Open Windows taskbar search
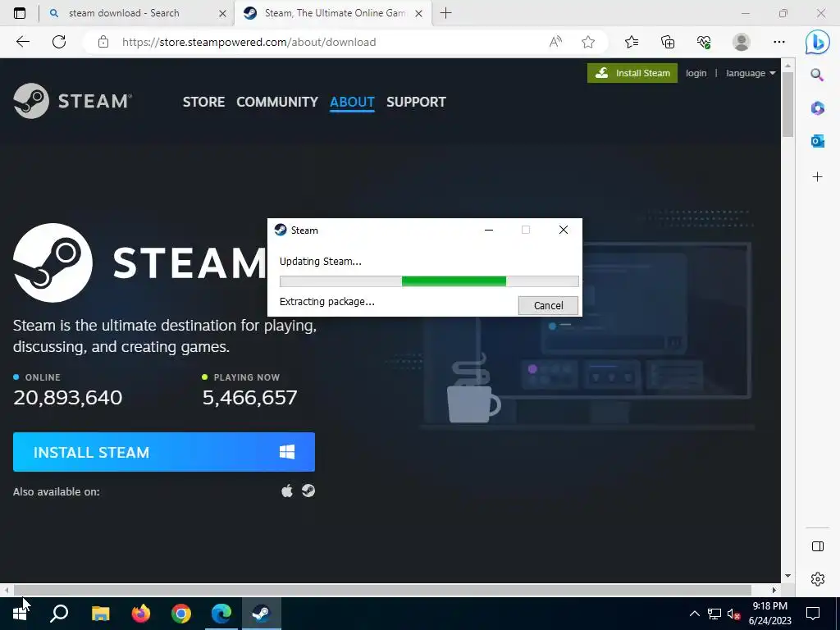Image resolution: width=840 pixels, height=630 pixels. click(x=59, y=614)
